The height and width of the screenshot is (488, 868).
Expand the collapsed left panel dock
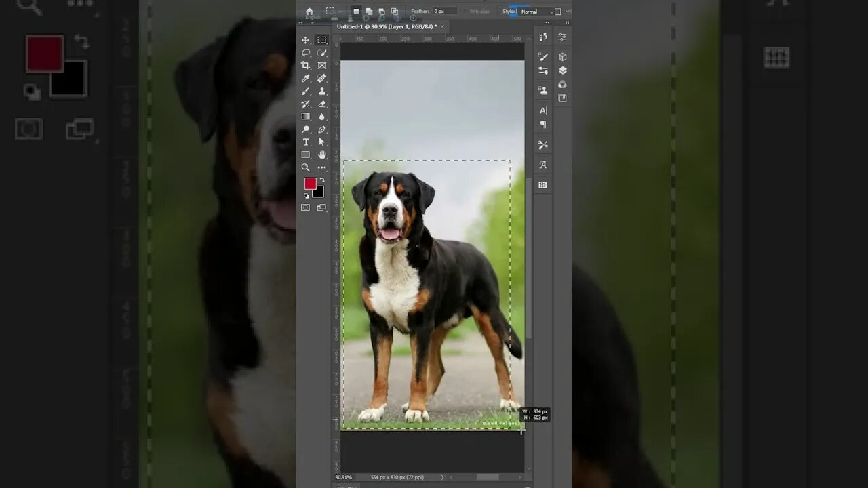tap(549, 22)
